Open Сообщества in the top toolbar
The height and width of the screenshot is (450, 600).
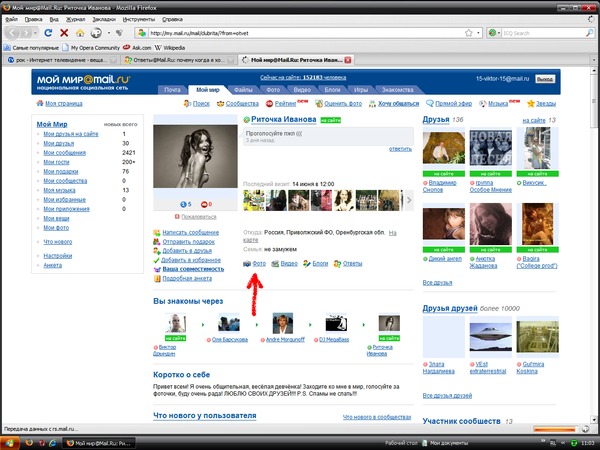242,104
